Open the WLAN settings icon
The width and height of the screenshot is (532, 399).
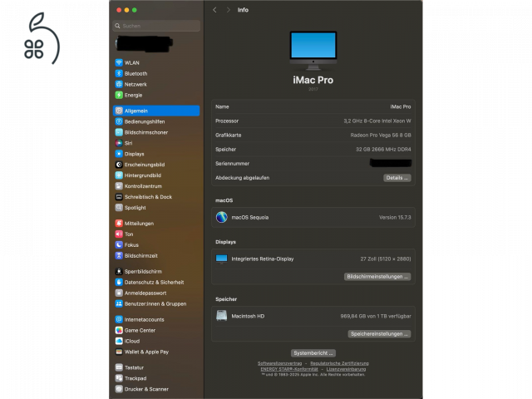click(119, 63)
